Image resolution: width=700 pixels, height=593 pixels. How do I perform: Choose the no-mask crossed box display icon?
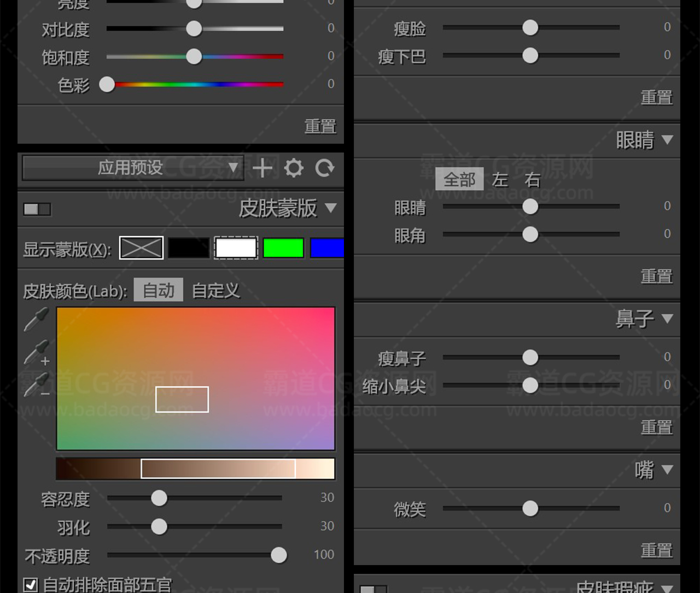(141, 248)
